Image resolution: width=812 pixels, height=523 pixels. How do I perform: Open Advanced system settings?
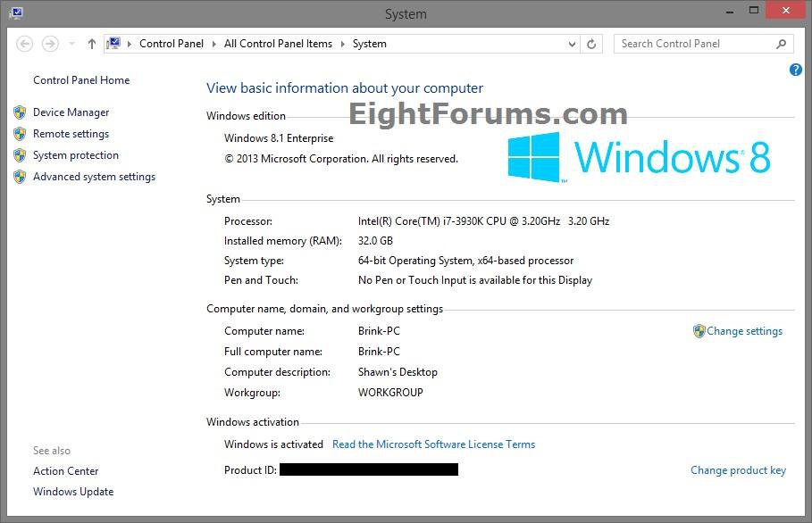tap(95, 177)
